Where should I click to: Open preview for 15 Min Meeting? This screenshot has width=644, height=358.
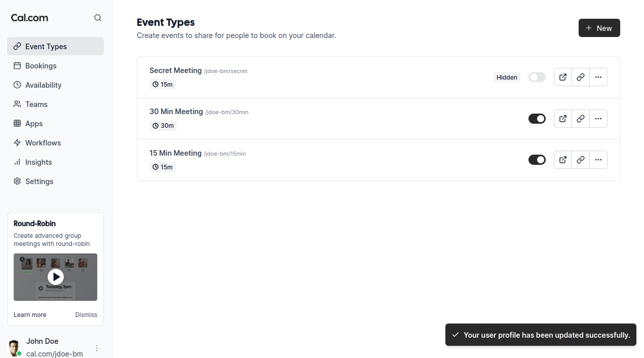tap(563, 160)
